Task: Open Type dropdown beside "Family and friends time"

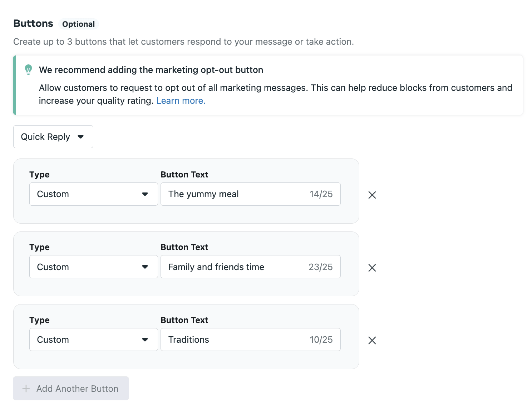Action: tap(93, 267)
